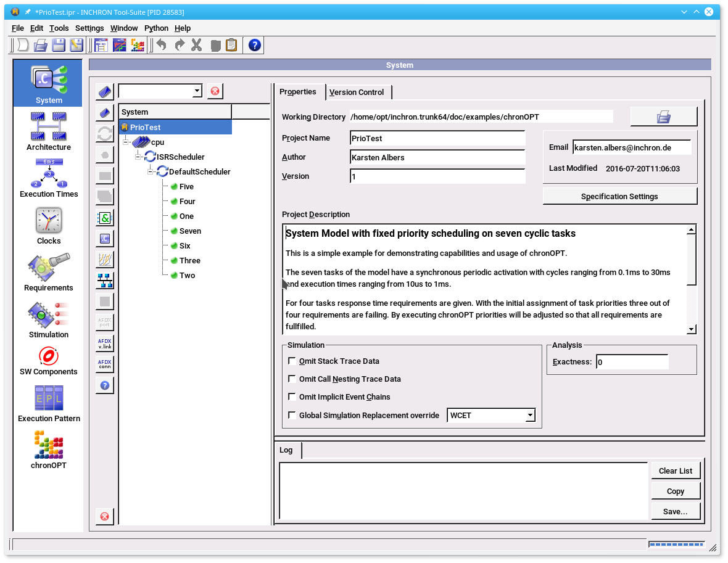Open the Edit menu
This screenshot has width=728, height=563.
36,28
